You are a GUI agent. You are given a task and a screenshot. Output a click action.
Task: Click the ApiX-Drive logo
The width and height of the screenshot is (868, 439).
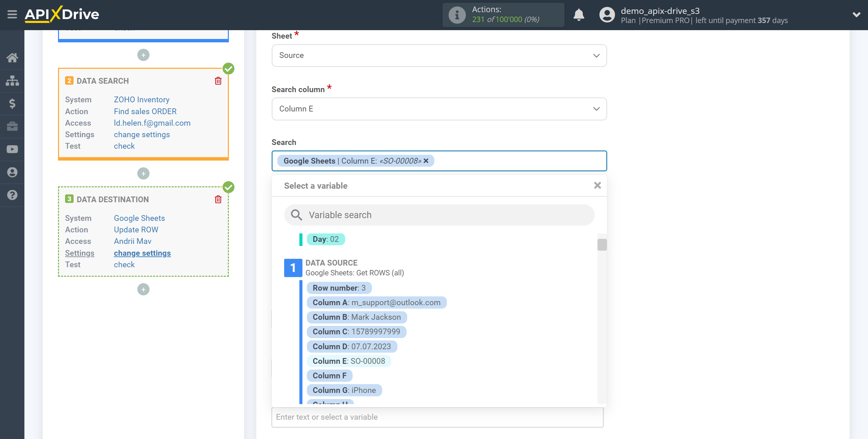pos(62,14)
